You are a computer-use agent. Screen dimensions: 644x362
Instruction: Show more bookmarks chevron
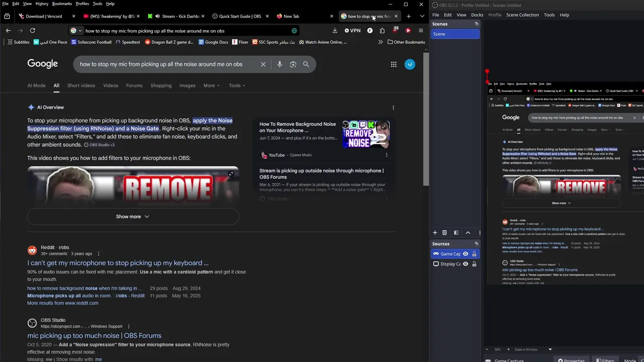pos(380,42)
